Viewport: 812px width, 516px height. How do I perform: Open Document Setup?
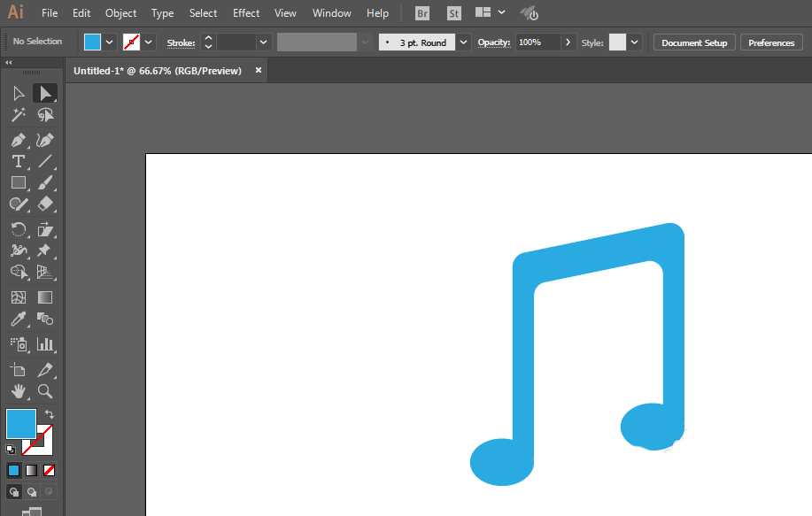point(693,42)
